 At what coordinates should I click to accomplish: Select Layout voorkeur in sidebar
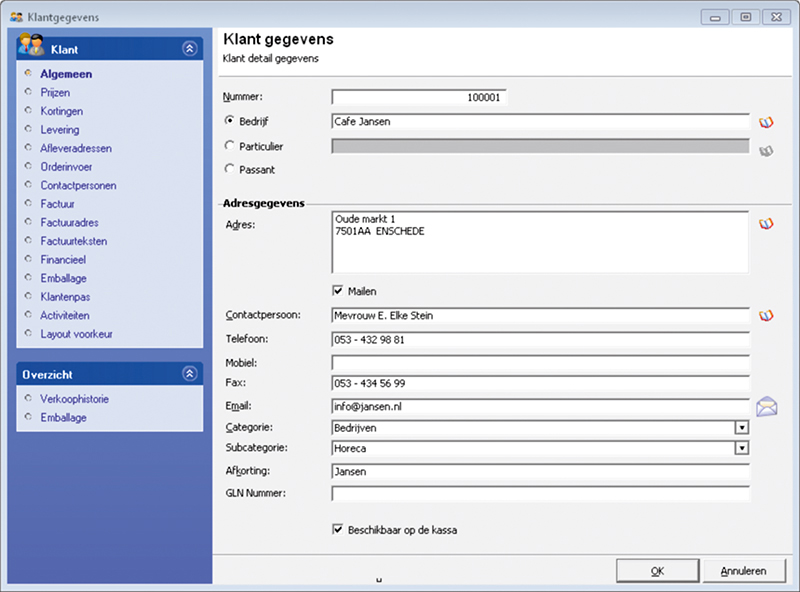click(77, 334)
